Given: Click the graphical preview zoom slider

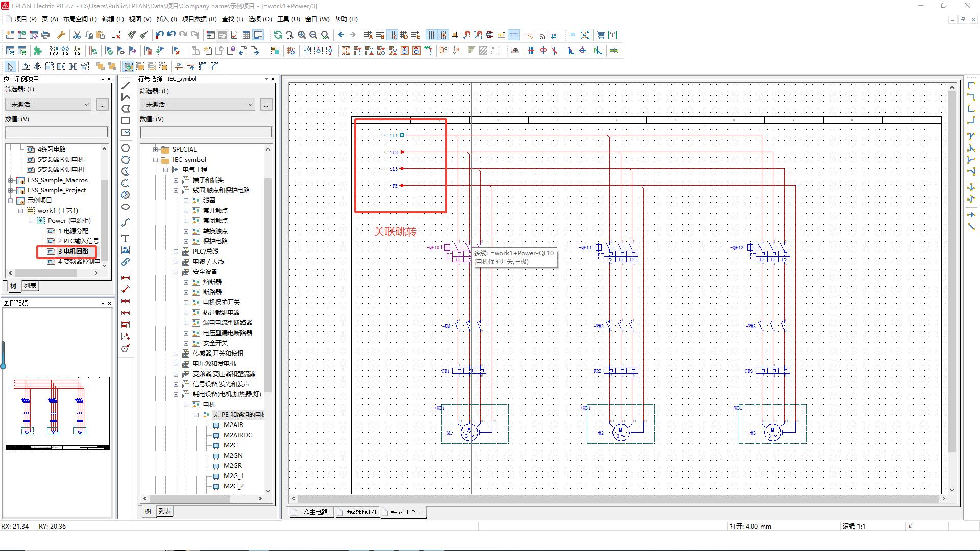Looking at the screenshot, I should coord(3,357).
